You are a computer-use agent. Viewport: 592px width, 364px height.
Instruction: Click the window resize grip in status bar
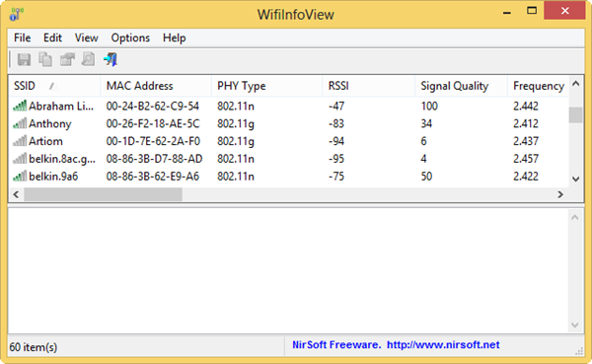(x=579, y=351)
